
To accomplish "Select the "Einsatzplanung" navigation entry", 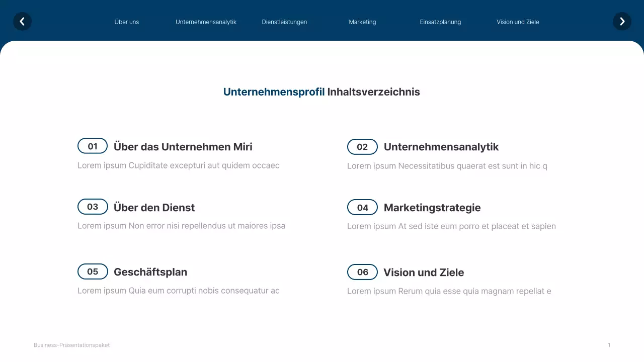I will (440, 22).
